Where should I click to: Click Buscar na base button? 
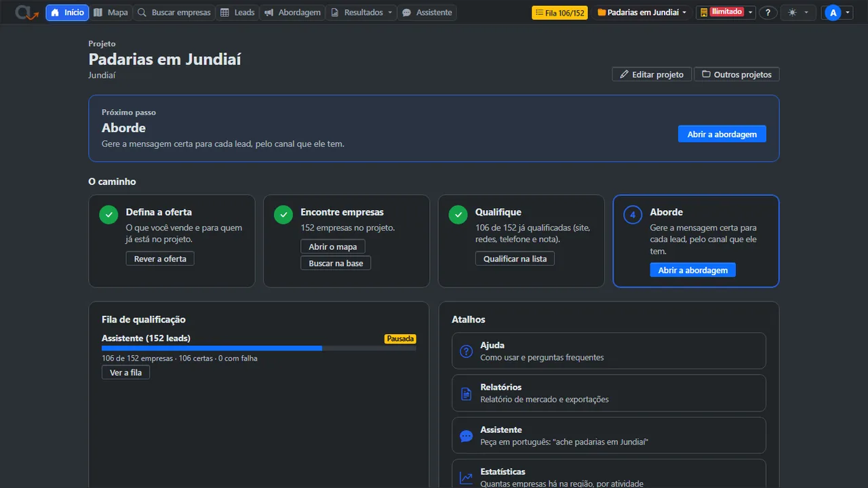pos(336,263)
